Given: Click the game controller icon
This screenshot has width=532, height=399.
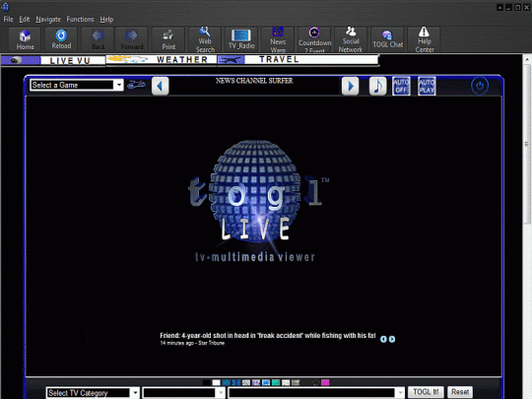Looking at the screenshot, I should click(136, 85).
